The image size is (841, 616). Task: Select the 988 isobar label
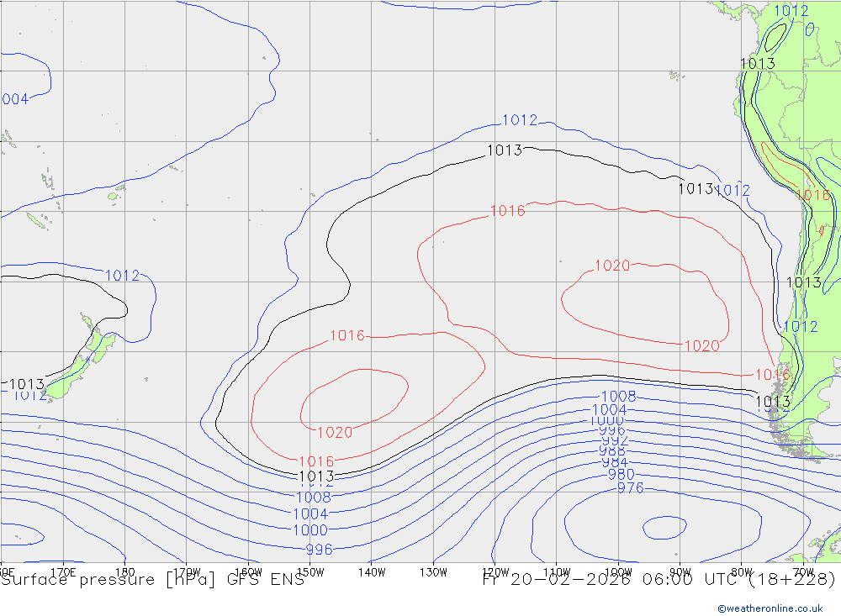coord(612,451)
